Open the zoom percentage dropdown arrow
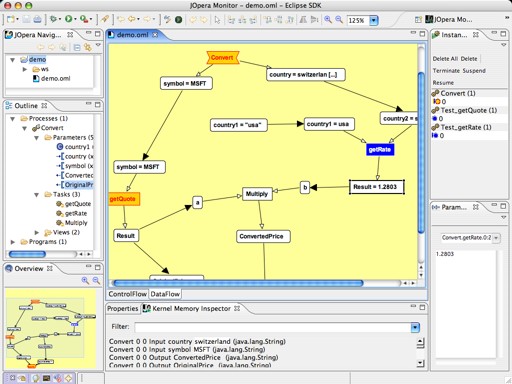Image resolution: width=512 pixels, height=384 pixels. (374, 20)
